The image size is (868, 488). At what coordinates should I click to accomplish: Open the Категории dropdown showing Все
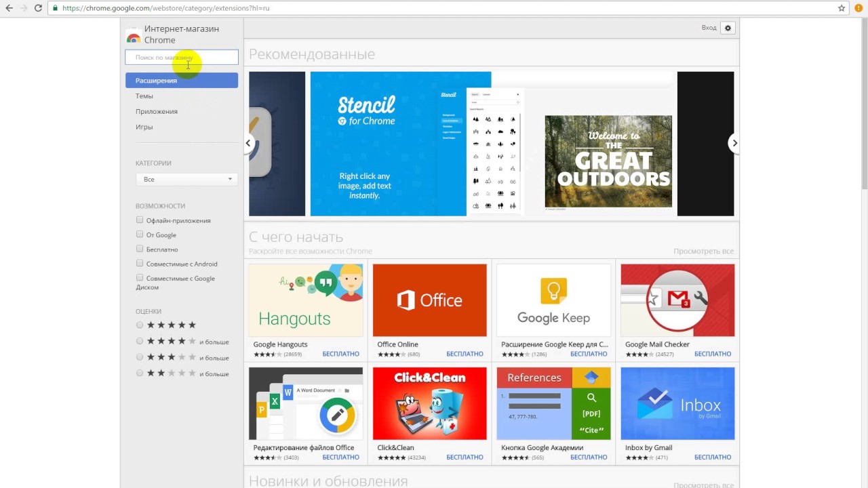point(186,179)
